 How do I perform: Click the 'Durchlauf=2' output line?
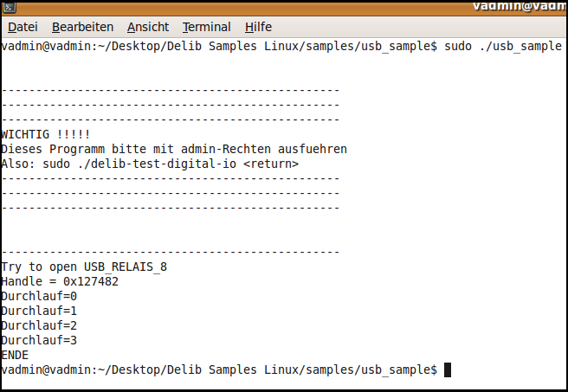click(39, 325)
